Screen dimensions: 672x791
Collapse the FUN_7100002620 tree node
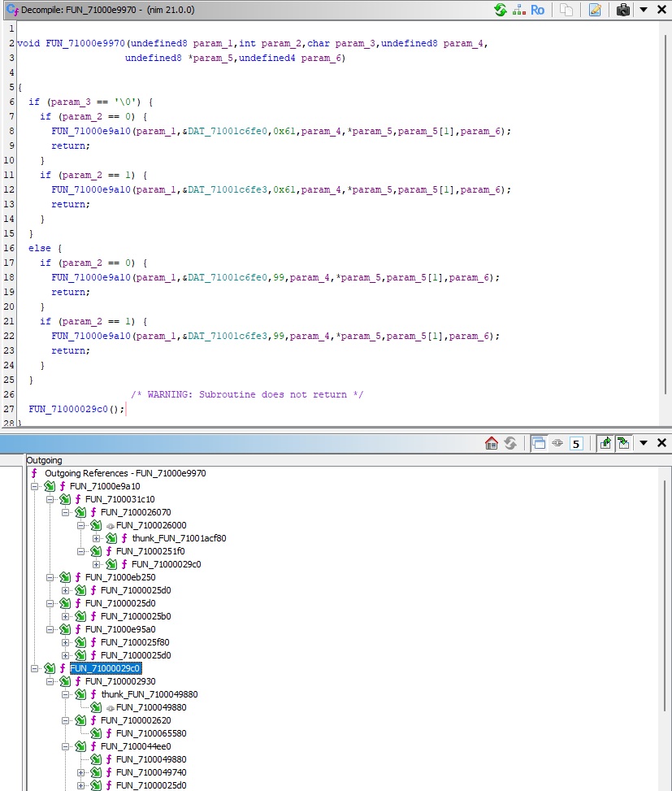click(66, 720)
